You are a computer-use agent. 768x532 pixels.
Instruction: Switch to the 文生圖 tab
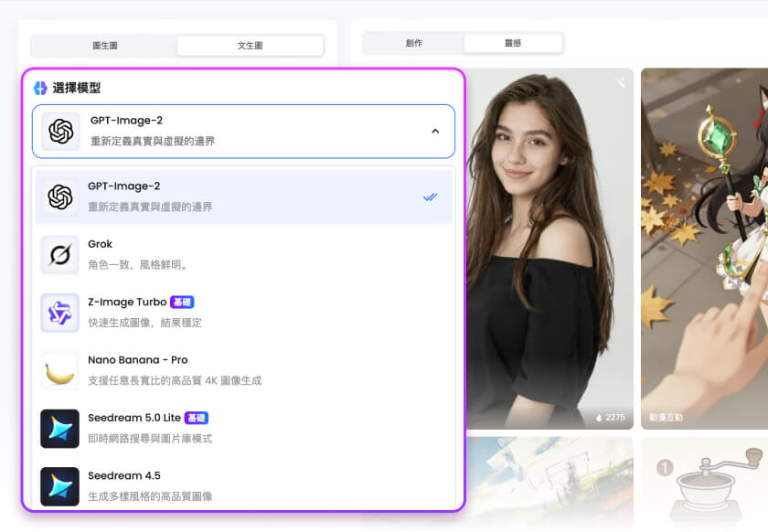250,46
